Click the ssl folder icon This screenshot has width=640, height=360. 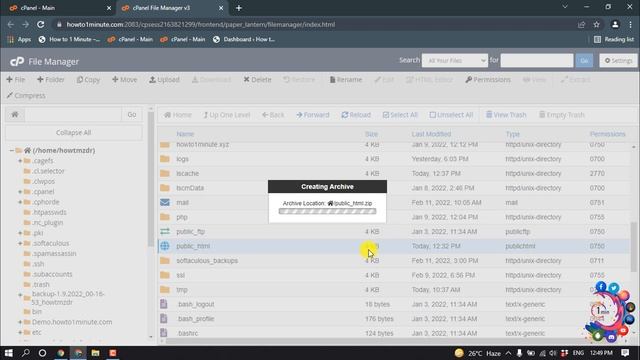pos(165,275)
